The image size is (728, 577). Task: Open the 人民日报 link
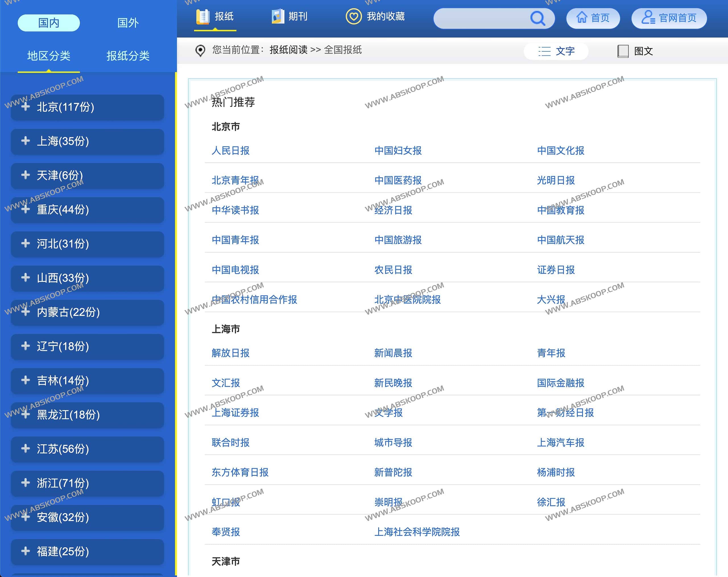[x=230, y=151]
